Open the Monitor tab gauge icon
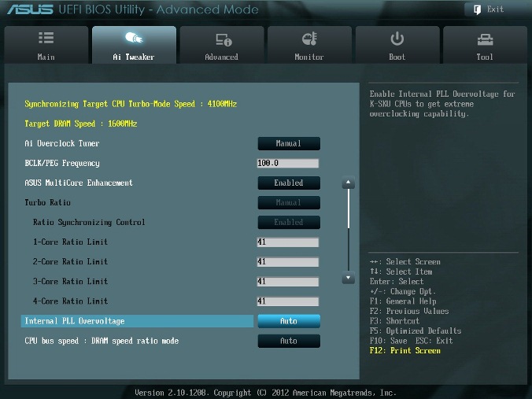Viewport: 532px width, 399px height. pyautogui.click(x=309, y=39)
